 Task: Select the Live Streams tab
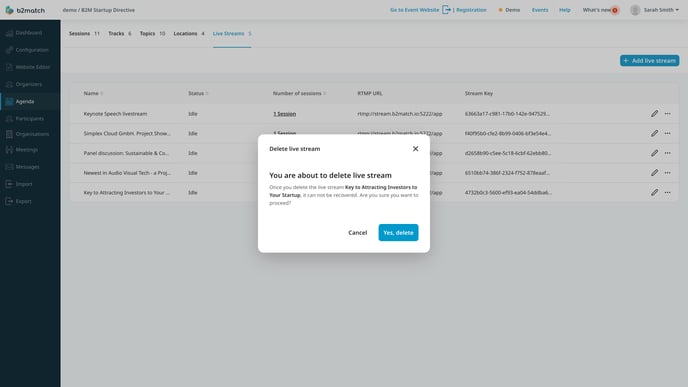(232, 34)
